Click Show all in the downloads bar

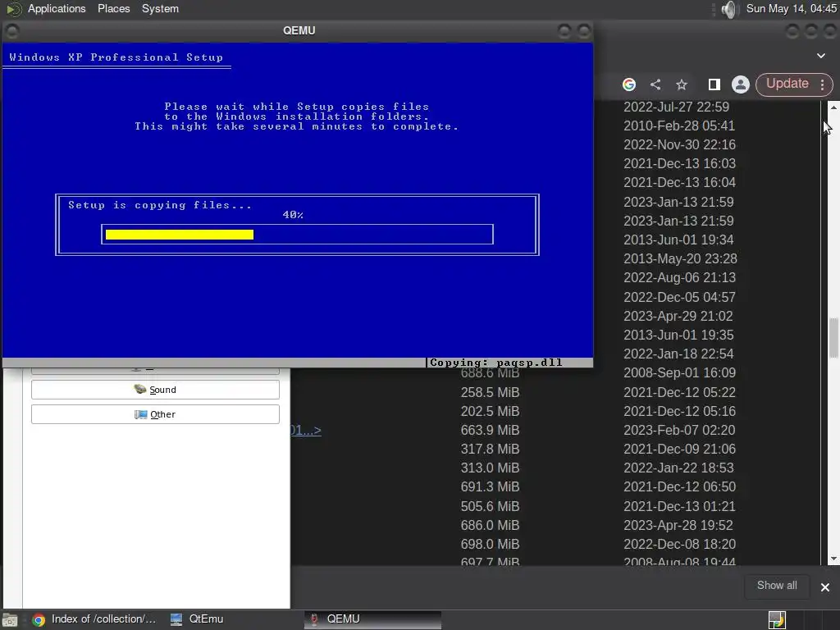[777, 586]
